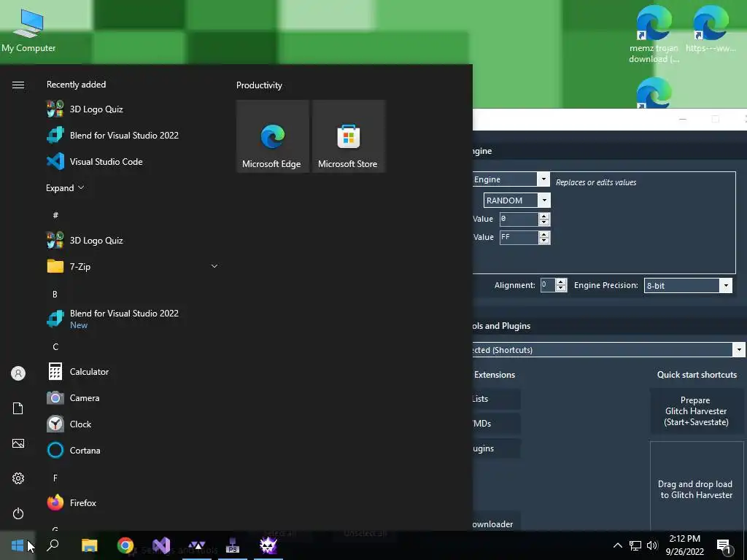Open Blend for Visual Studio 2022 marked New
The image size is (747, 560).
pos(133,319)
